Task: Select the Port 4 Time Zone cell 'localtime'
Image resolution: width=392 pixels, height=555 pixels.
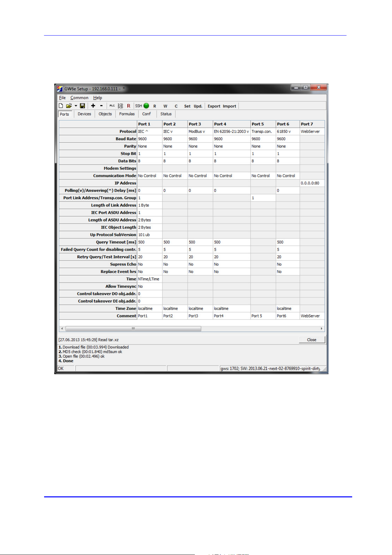Action: pos(232,309)
